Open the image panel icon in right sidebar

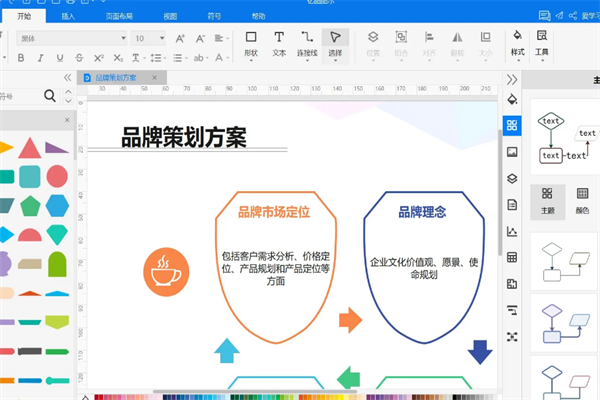click(x=512, y=152)
